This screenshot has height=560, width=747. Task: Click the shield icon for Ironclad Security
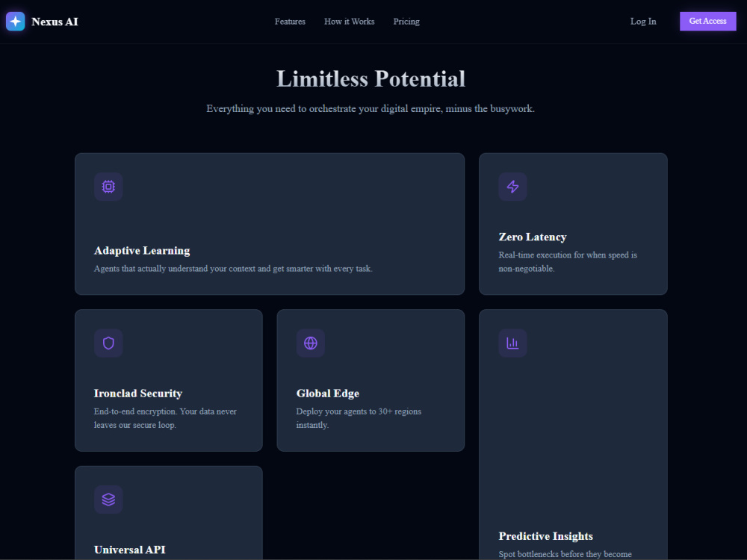click(x=108, y=343)
